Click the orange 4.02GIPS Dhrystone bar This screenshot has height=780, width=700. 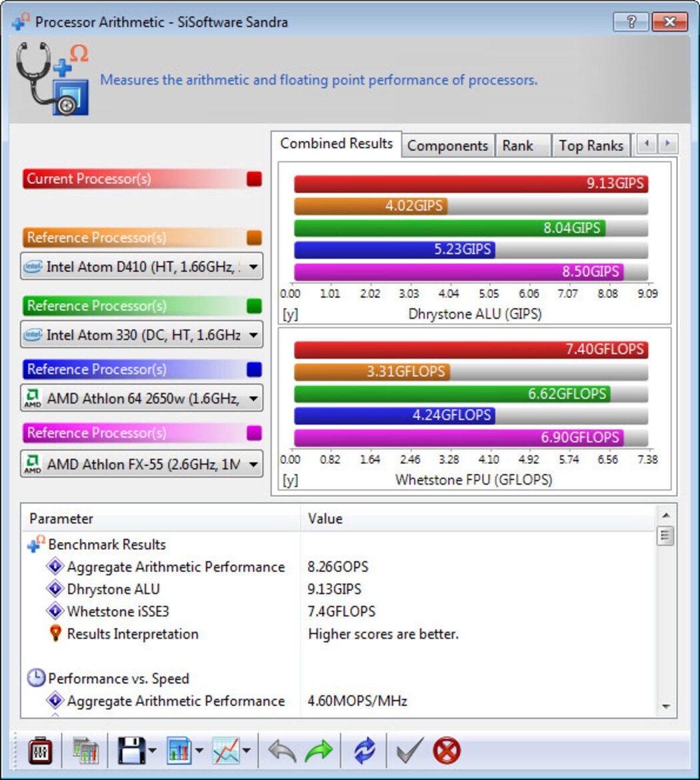pyautogui.click(x=371, y=206)
